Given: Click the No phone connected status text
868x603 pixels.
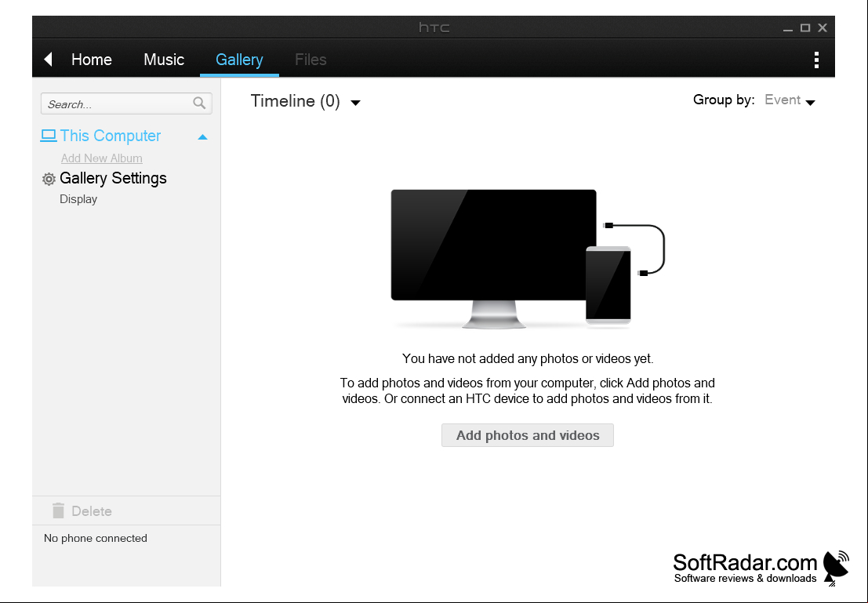Looking at the screenshot, I should (x=96, y=538).
